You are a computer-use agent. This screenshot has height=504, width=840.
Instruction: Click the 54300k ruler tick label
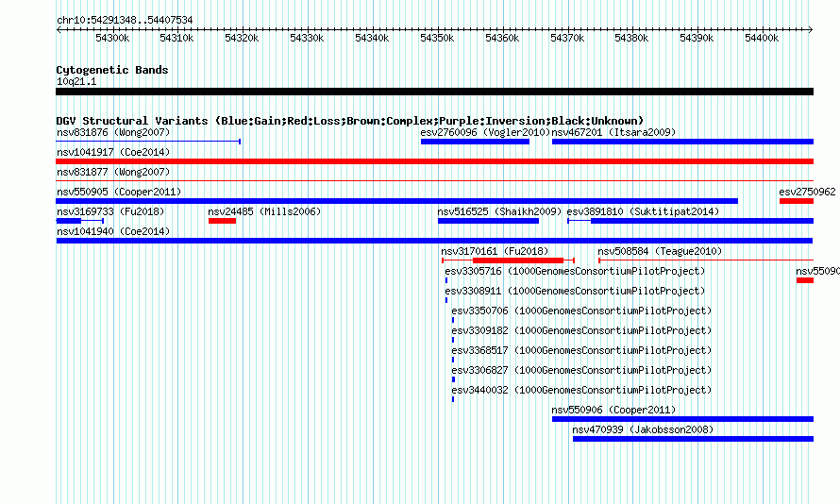coord(112,38)
